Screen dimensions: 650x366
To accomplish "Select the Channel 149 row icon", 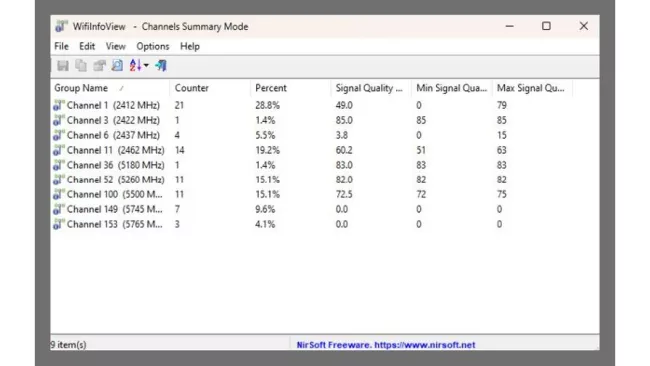I will coord(58,209).
